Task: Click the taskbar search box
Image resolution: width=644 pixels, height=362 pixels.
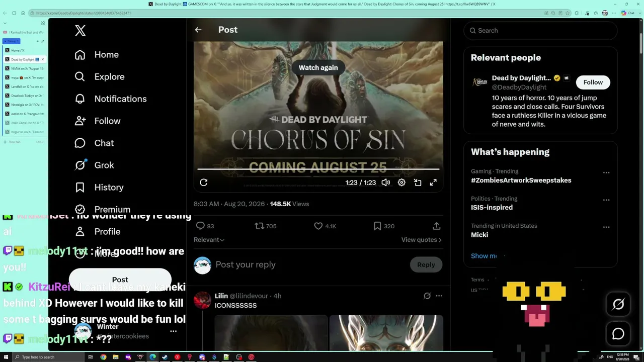Action: tap(49, 357)
